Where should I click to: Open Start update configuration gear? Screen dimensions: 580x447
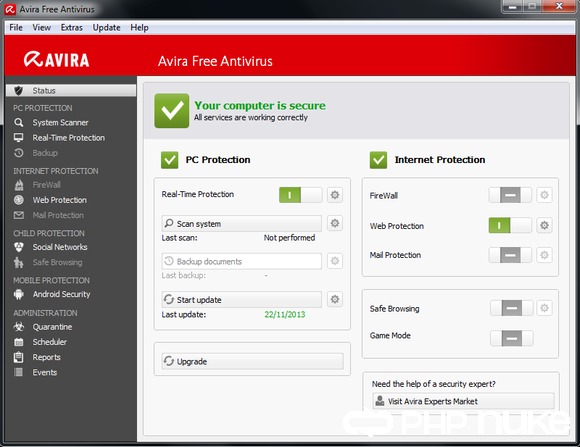pos(335,299)
